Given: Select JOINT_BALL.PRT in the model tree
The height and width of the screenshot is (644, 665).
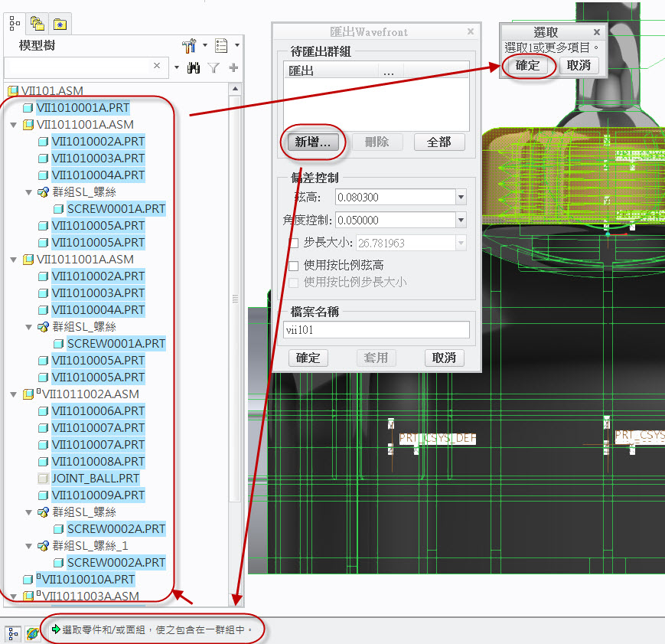Looking at the screenshot, I should (x=95, y=479).
